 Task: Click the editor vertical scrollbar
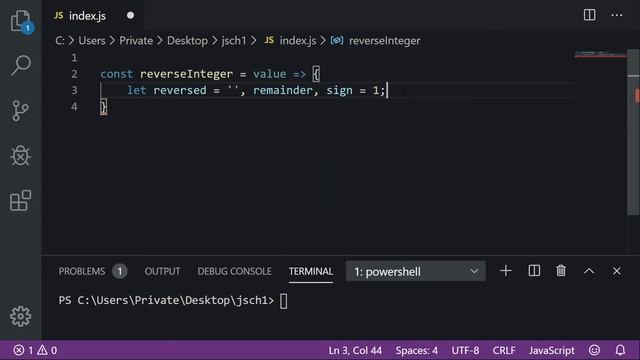633,133
